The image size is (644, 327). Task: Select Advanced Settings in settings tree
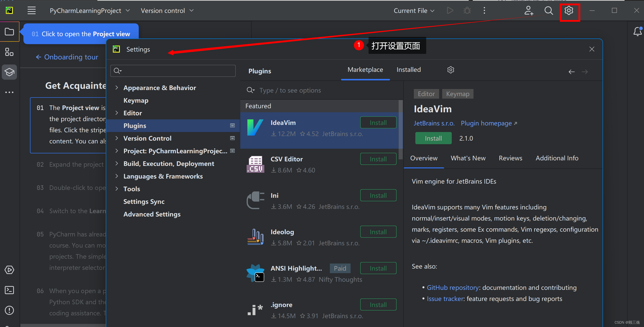click(152, 214)
